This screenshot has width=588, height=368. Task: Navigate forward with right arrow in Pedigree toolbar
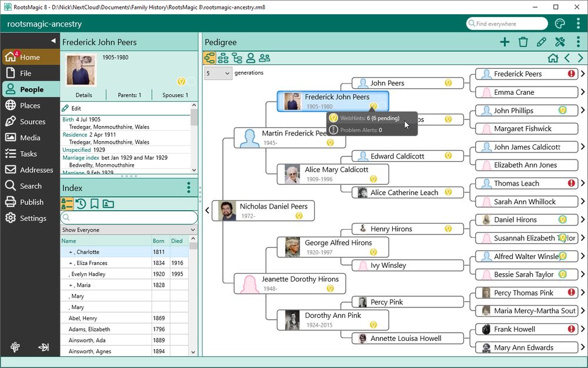coord(580,58)
